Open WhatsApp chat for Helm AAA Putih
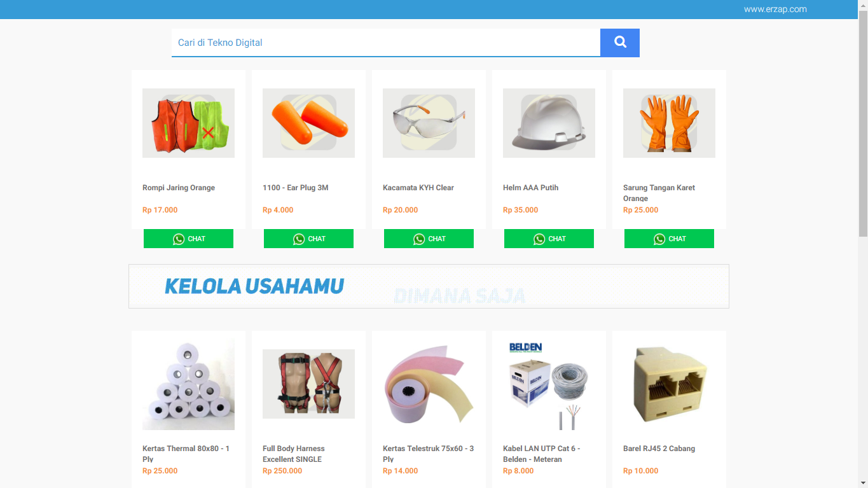Viewport: 868px width, 488px height. click(549, 239)
